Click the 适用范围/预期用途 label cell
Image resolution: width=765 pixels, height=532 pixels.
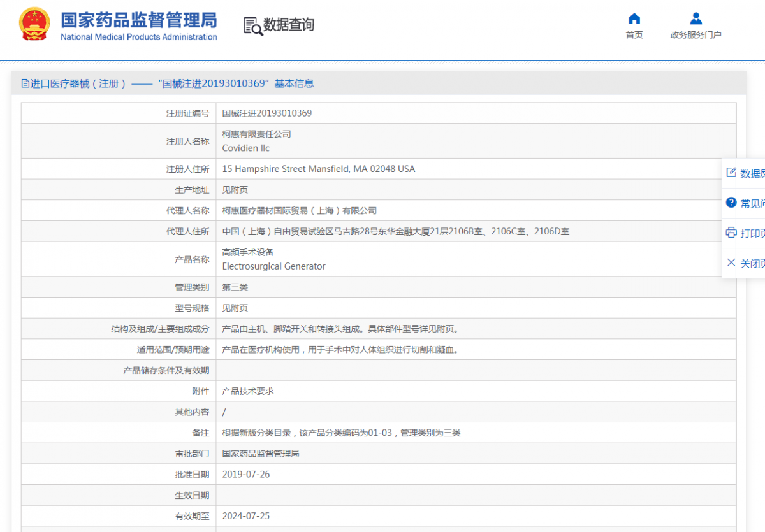119,350
